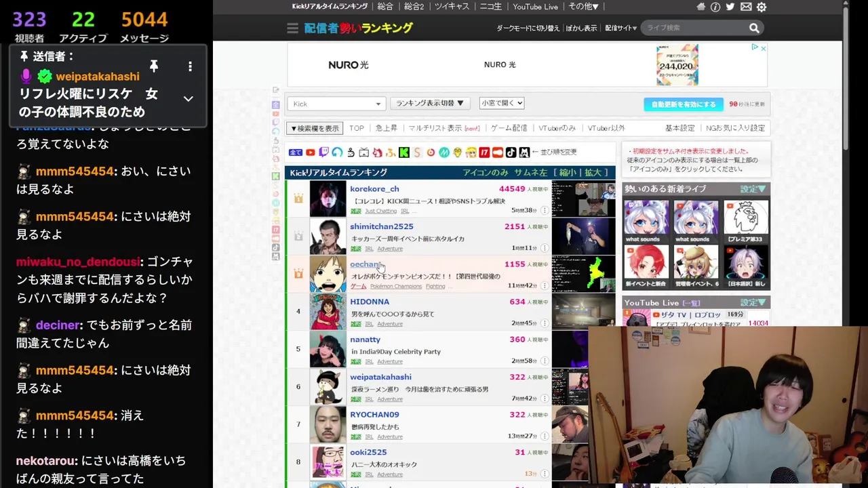Switch list to サムネ左 layout

(x=531, y=173)
